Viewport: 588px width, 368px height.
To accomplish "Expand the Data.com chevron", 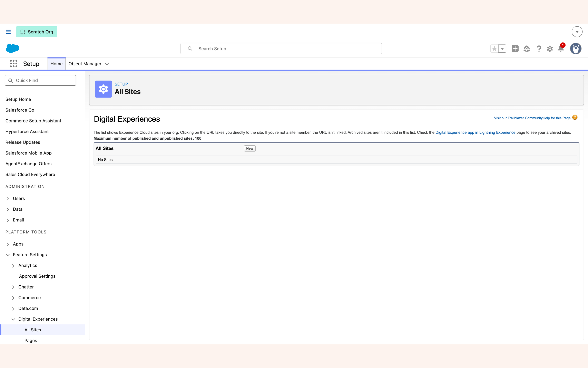I will click(13, 308).
